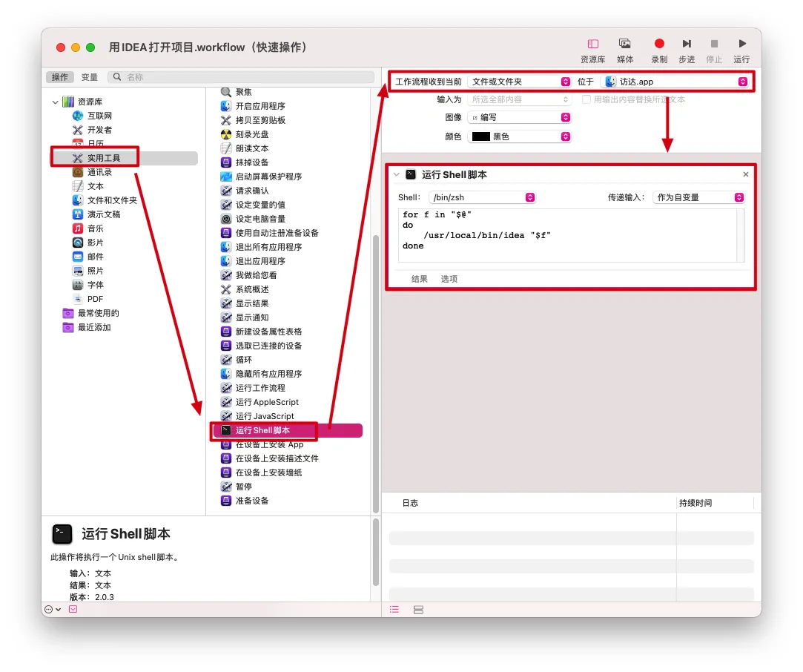Image resolution: width=803 pixels, height=672 pixels.
Task: Open the 颜色 黑色 color dropdown
Action: 519,136
